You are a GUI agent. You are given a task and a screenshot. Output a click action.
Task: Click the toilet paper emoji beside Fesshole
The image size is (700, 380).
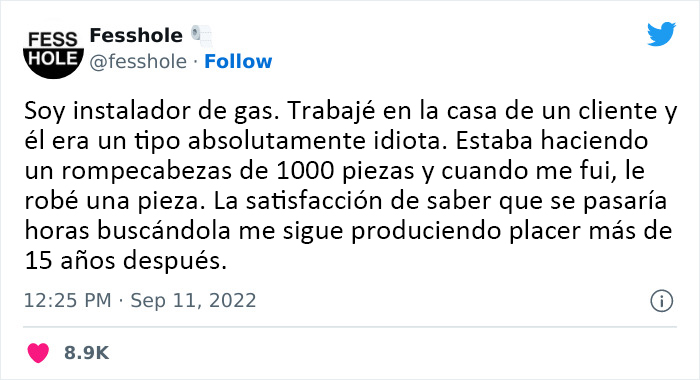[202, 36]
